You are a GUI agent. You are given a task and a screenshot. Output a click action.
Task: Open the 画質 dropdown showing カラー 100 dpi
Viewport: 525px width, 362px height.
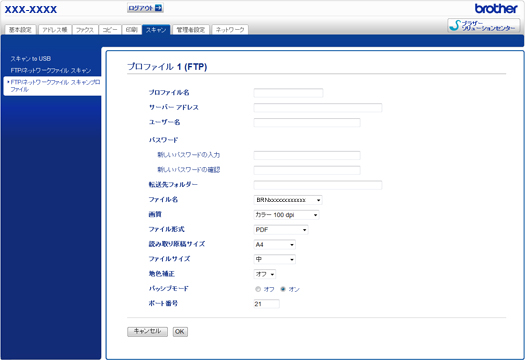[287, 215]
